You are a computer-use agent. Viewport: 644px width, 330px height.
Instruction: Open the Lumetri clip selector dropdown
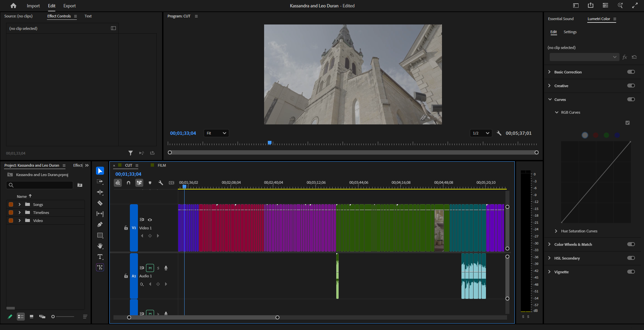[x=584, y=57]
